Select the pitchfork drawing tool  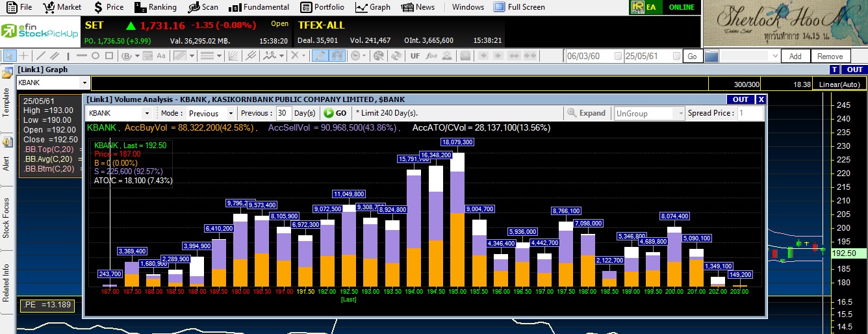251,56
